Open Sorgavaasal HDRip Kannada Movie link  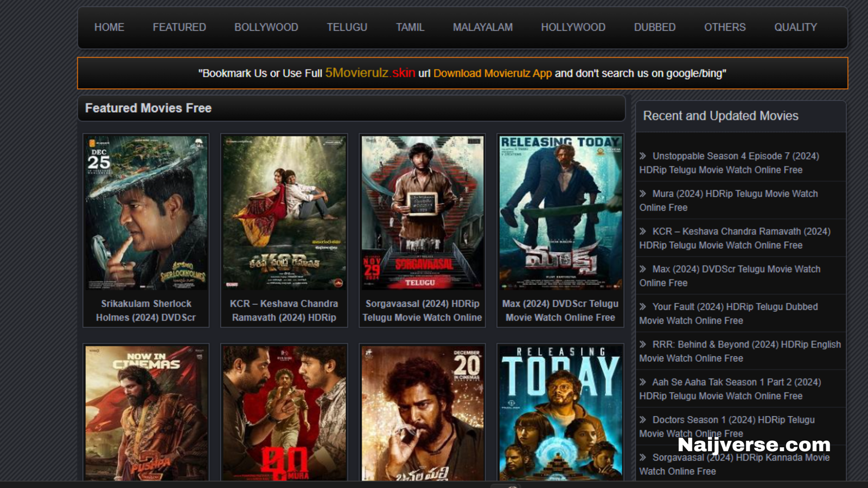[x=735, y=464]
